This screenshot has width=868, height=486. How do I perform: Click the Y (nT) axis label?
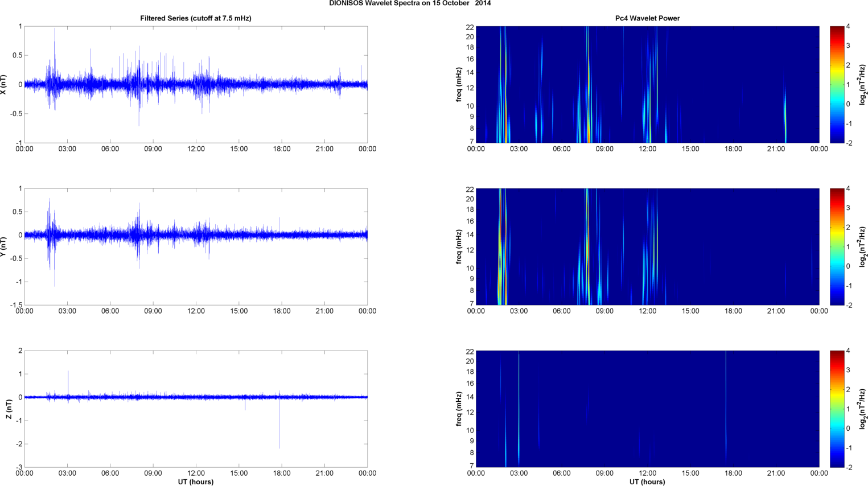click(x=4, y=246)
